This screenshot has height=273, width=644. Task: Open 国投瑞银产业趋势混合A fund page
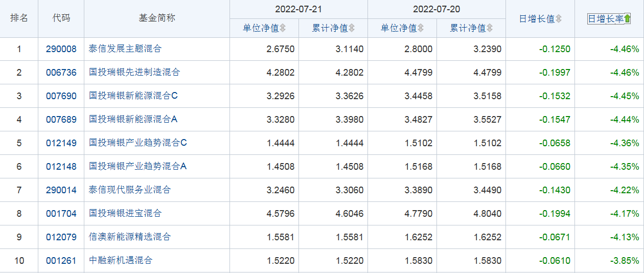[x=138, y=167]
